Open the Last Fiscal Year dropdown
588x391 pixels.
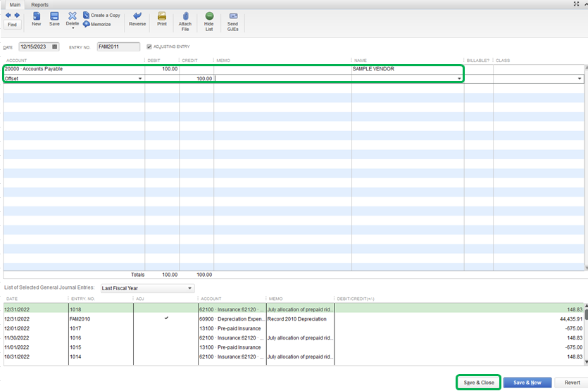[x=189, y=288]
